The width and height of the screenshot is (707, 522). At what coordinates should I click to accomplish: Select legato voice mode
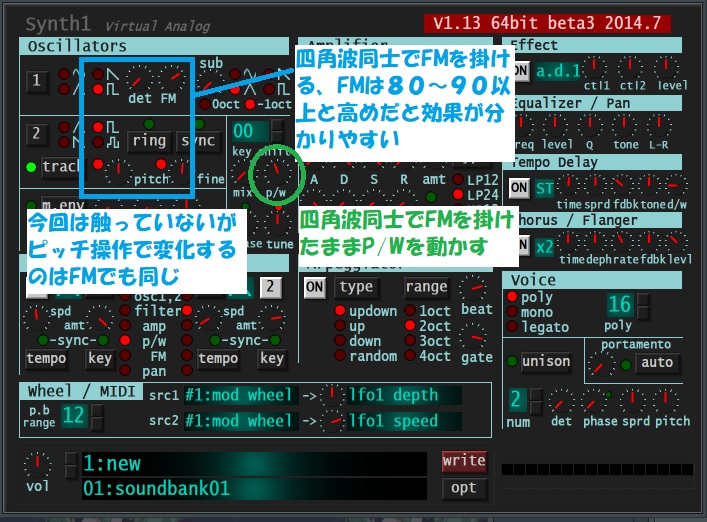pos(512,326)
